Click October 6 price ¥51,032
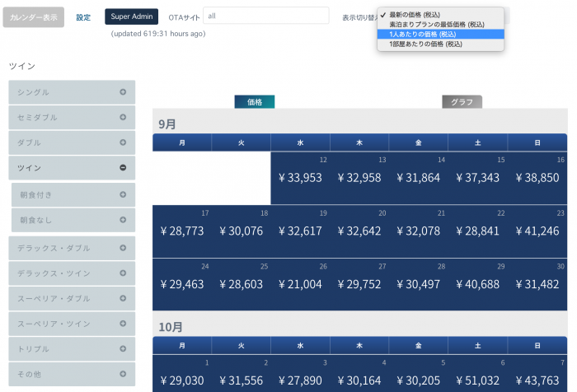The height and width of the screenshot is (392, 577). click(x=477, y=380)
